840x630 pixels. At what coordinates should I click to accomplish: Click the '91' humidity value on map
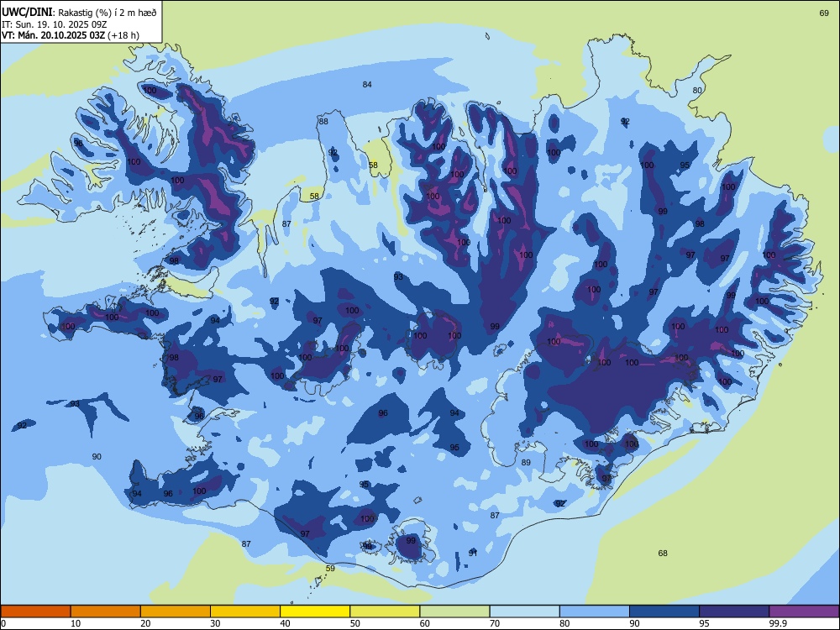click(472, 553)
